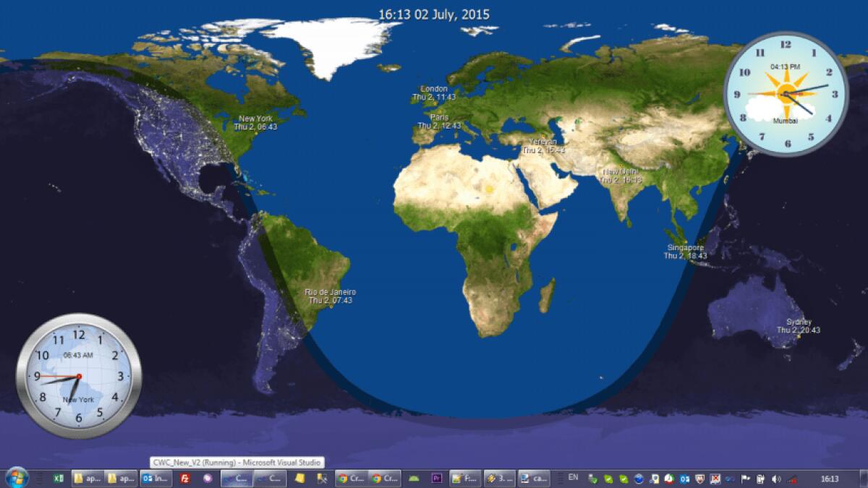Viewport: 868px width, 488px height.
Task: Open the FileZilla icon on the taskbar
Action: point(183,477)
